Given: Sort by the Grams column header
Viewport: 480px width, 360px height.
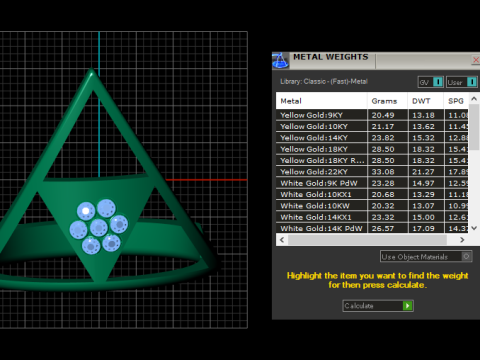Looking at the screenshot, I should click(x=387, y=101).
